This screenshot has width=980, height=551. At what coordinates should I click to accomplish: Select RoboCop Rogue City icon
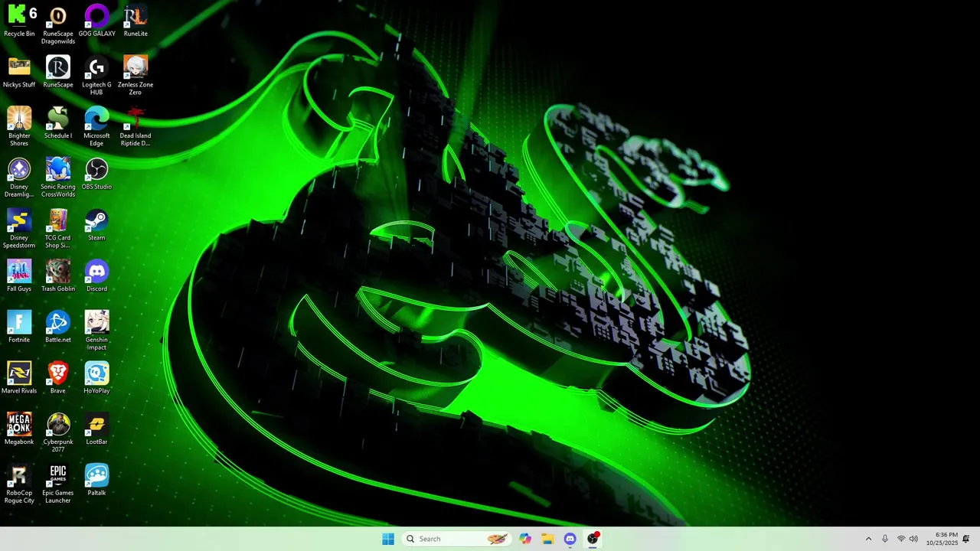(19, 484)
